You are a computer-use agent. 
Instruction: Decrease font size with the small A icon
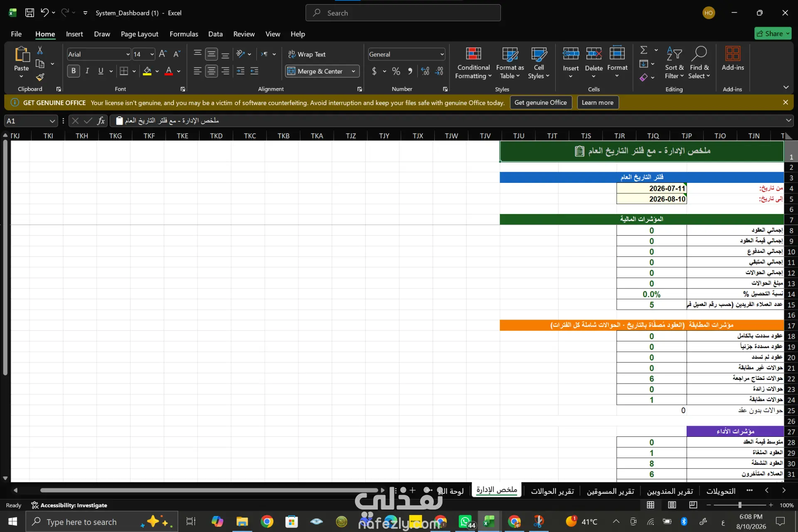coord(177,54)
